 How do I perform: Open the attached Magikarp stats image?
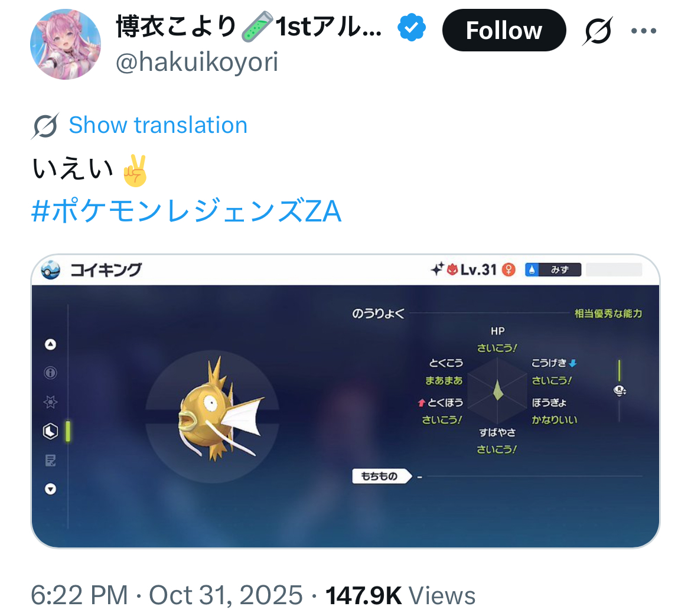coord(345,401)
